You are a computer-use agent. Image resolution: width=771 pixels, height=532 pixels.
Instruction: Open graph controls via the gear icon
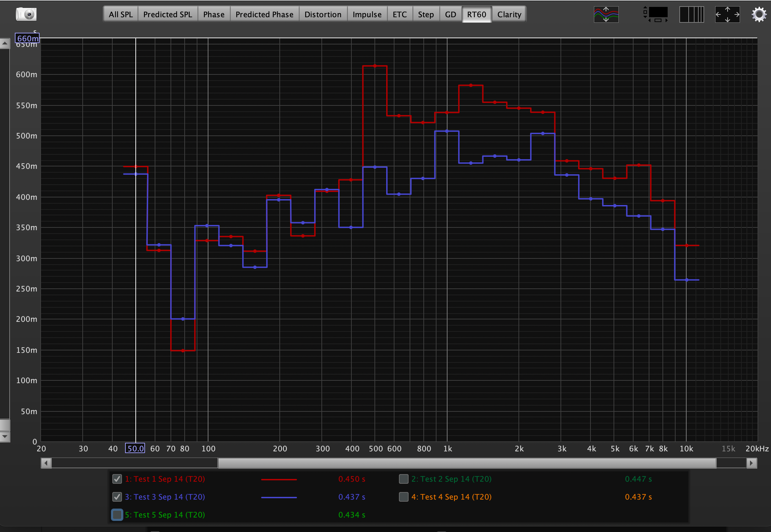tap(759, 14)
